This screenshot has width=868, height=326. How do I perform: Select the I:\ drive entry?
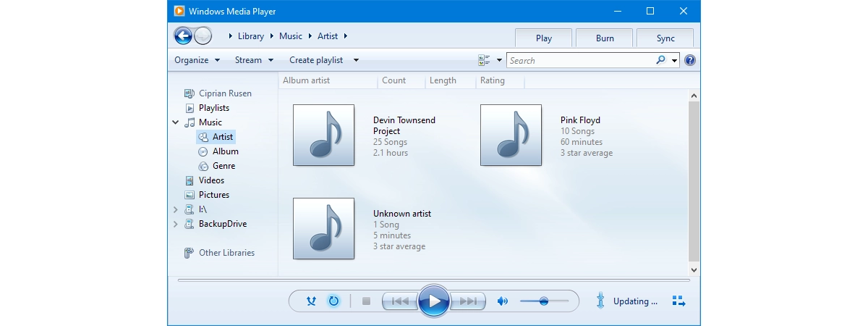click(196, 209)
